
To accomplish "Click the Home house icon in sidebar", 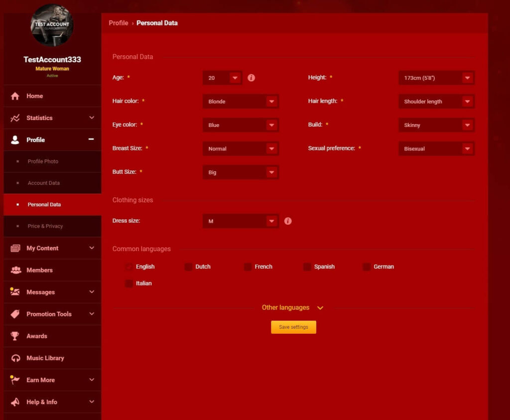I will [15, 96].
